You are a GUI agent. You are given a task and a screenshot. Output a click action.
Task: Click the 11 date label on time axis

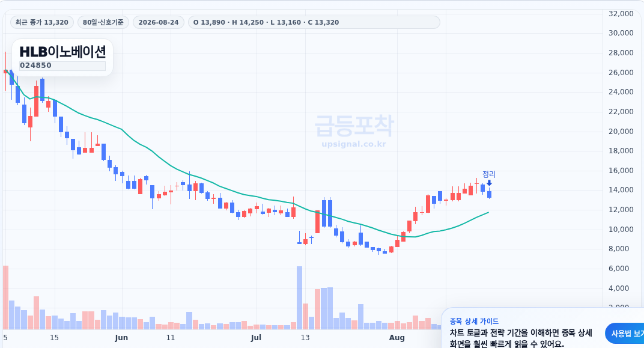171,338
